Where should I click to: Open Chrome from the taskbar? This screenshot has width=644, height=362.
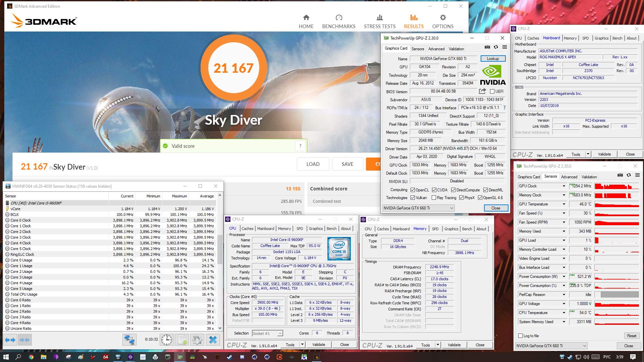click(x=31, y=357)
